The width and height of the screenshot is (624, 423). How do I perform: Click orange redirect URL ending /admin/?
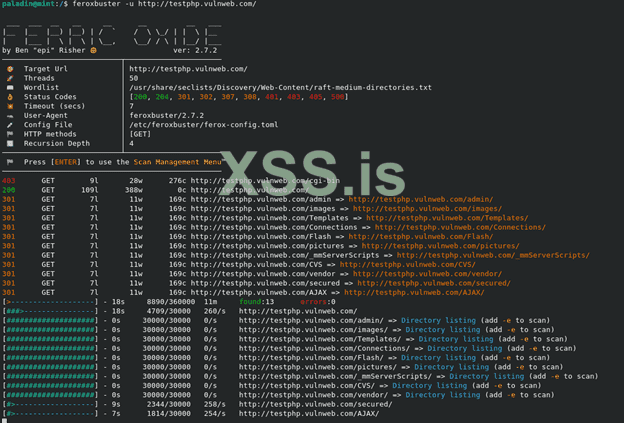point(421,199)
